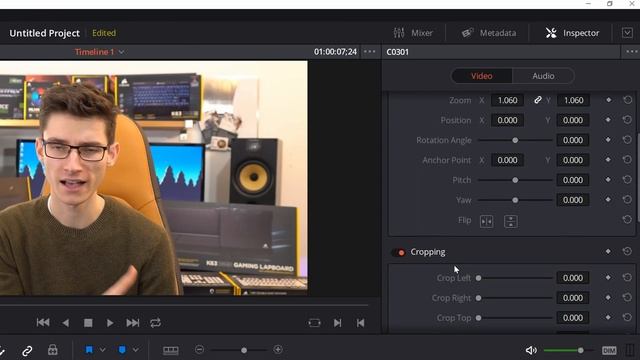Reset the Rotation Angle parameter

click(x=627, y=140)
